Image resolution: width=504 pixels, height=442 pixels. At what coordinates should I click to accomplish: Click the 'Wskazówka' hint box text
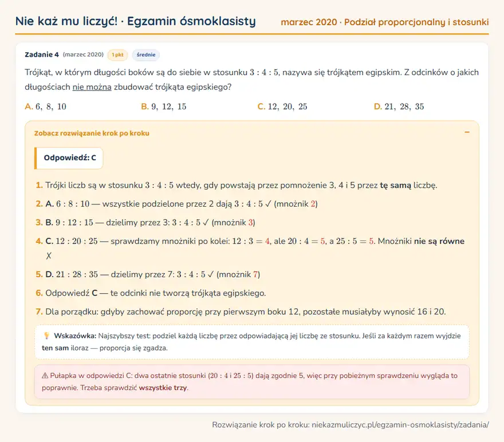[x=251, y=342]
